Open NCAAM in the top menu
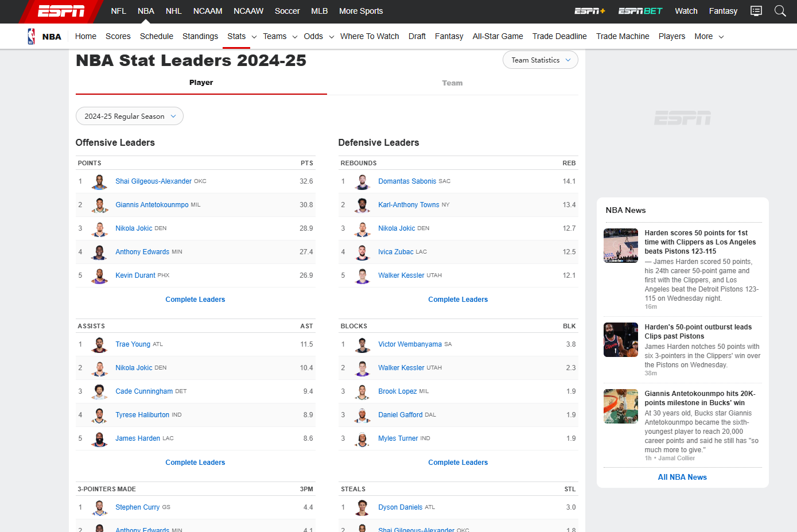 tap(208, 11)
